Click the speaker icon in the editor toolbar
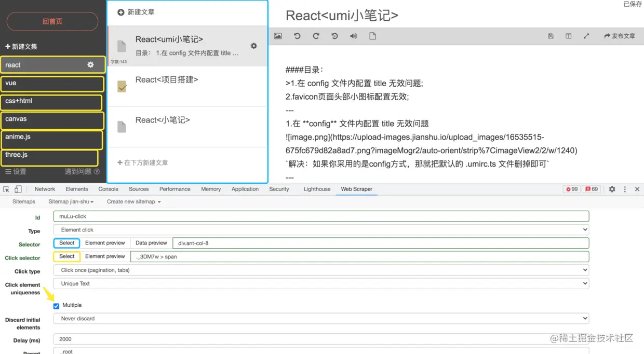The image size is (644, 354). (x=354, y=36)
